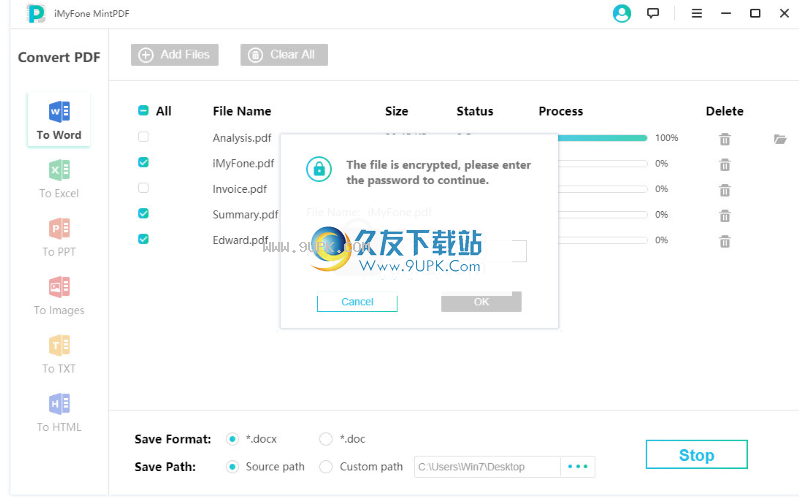Select *.docx save format

coord(232,439)
